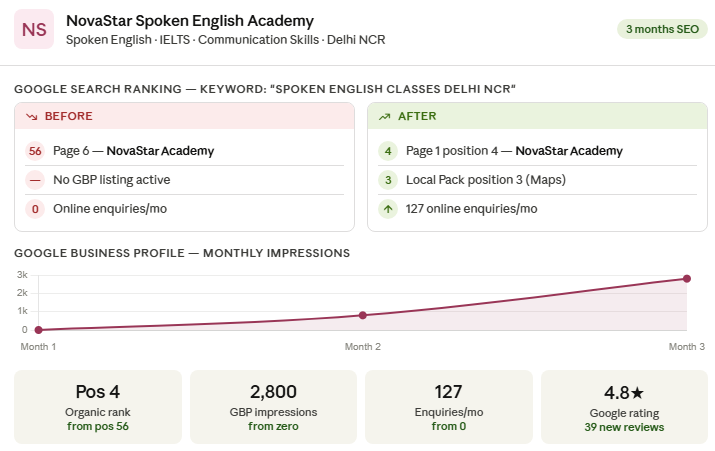Select the Month 2 data point on chart

coord(363,315)
